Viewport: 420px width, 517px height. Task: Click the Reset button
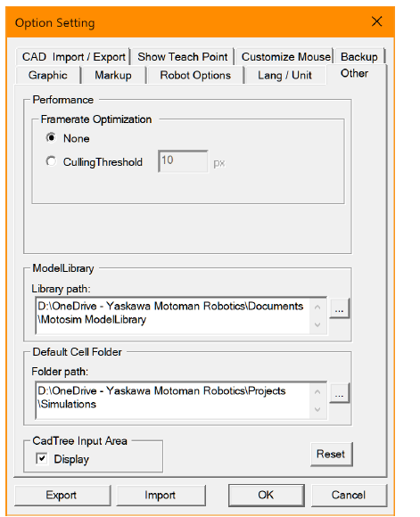(331, 454)
